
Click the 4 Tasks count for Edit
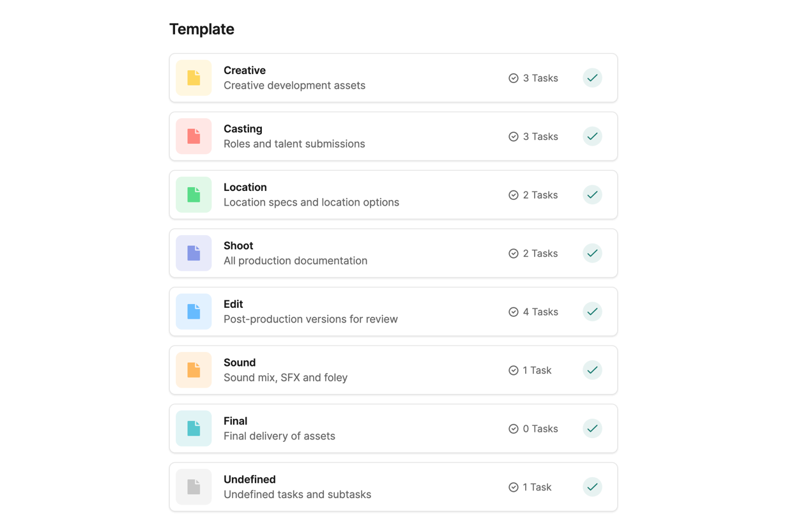[533, 312]
